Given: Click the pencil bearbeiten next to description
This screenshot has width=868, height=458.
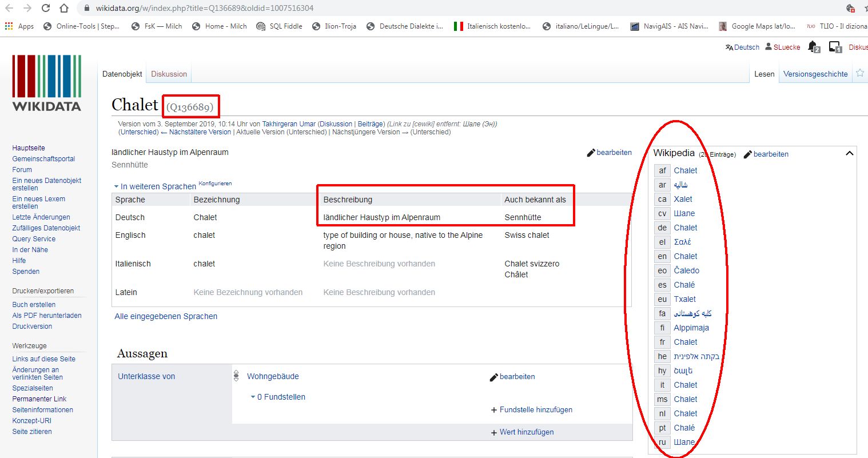Looking at the screenshot, I should [x=610, y=153].
